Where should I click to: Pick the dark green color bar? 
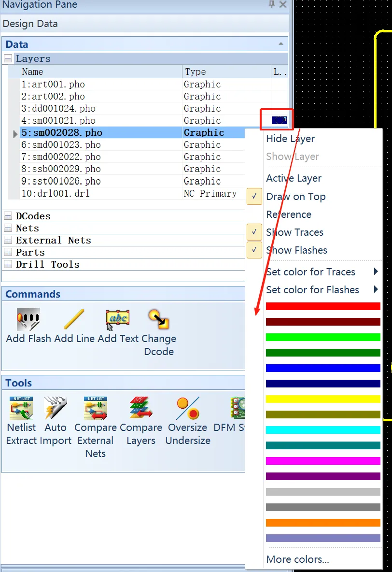pos(323,352)
